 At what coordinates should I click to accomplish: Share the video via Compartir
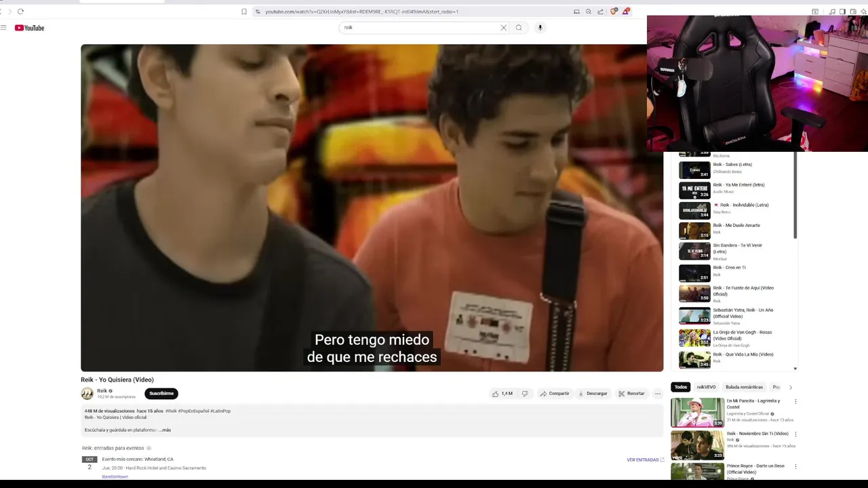coord(555,393)
